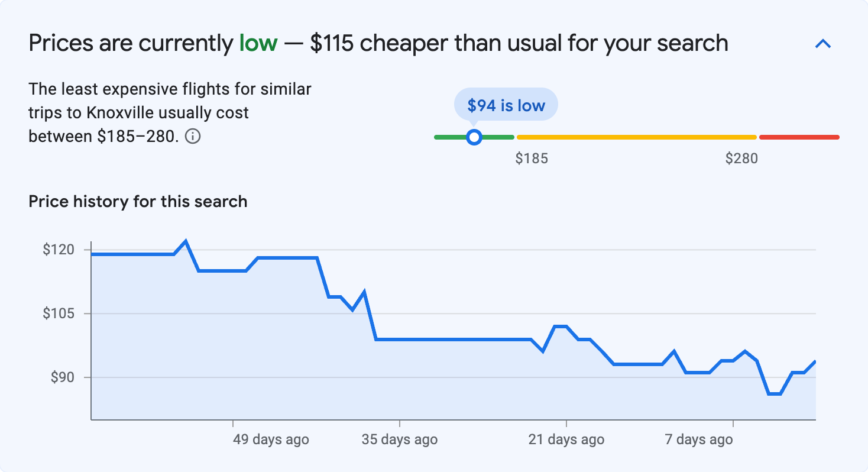868x472 pixels.
Task: Click the '7 days ago' axis label
Action: point(699,439)
